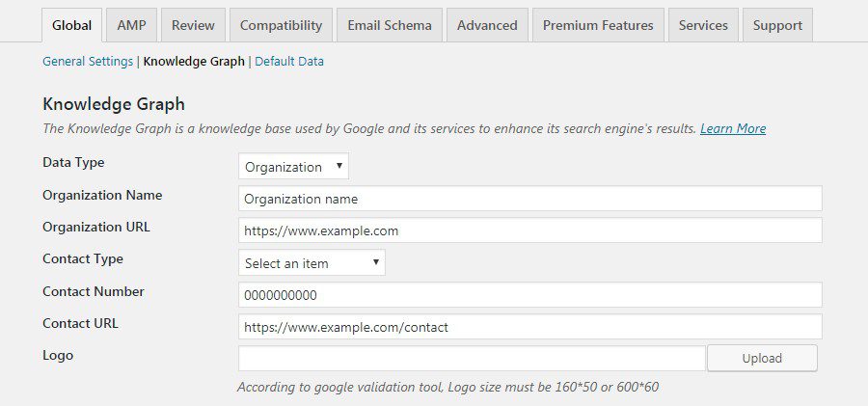Click the Knowledge Graph heading
The image size is (868, 406).
(x=114, y=104)
